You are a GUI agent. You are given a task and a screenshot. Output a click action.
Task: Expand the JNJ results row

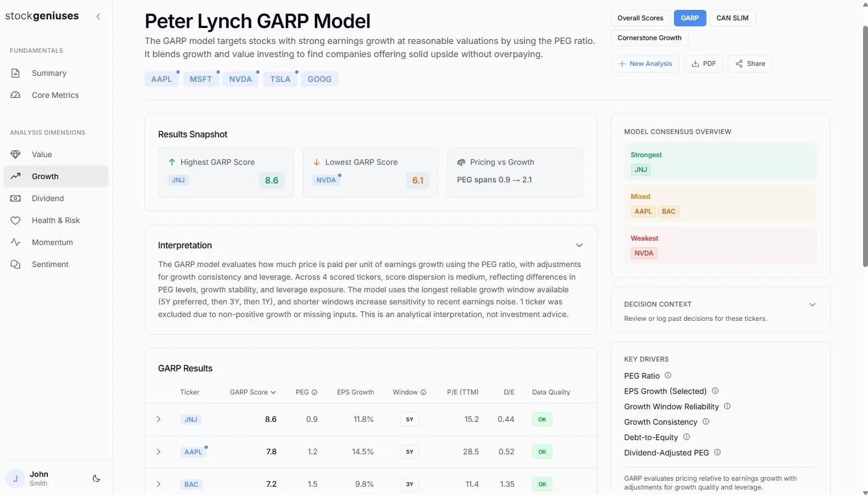[158, 419]
